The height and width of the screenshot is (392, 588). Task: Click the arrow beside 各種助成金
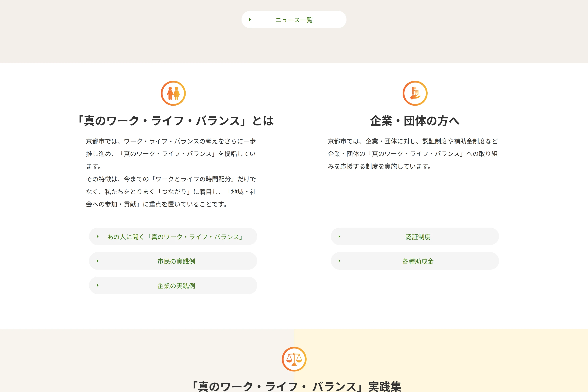point(339,261)
